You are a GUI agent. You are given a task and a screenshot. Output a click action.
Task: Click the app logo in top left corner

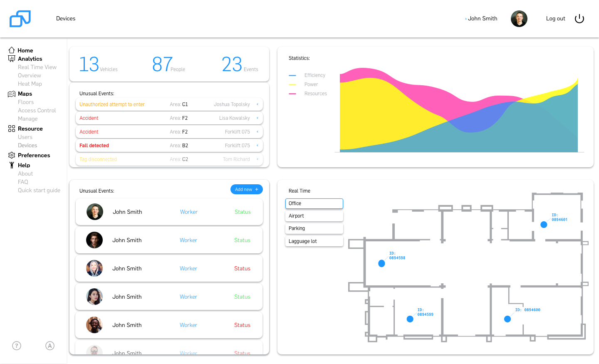tap(20, 18)
